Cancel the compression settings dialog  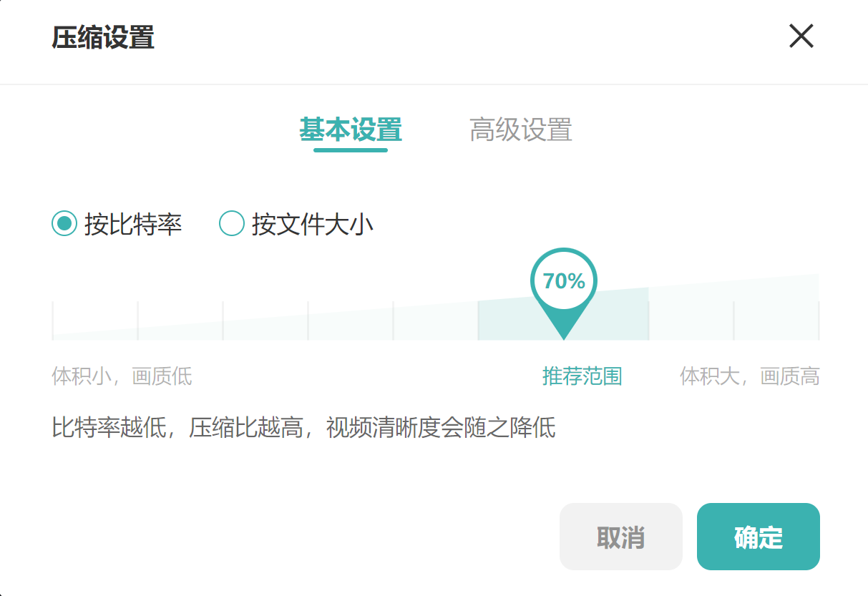pos(620,537)
